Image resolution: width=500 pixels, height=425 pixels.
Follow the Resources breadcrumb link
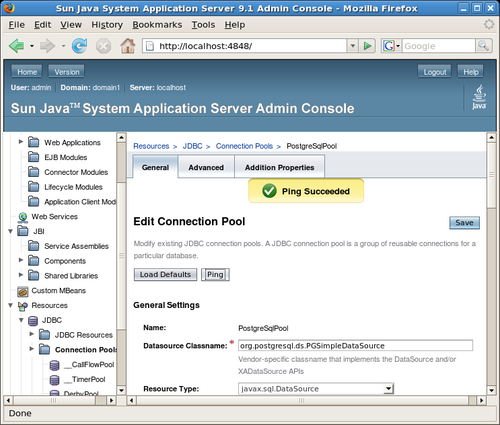click(151, 146)
